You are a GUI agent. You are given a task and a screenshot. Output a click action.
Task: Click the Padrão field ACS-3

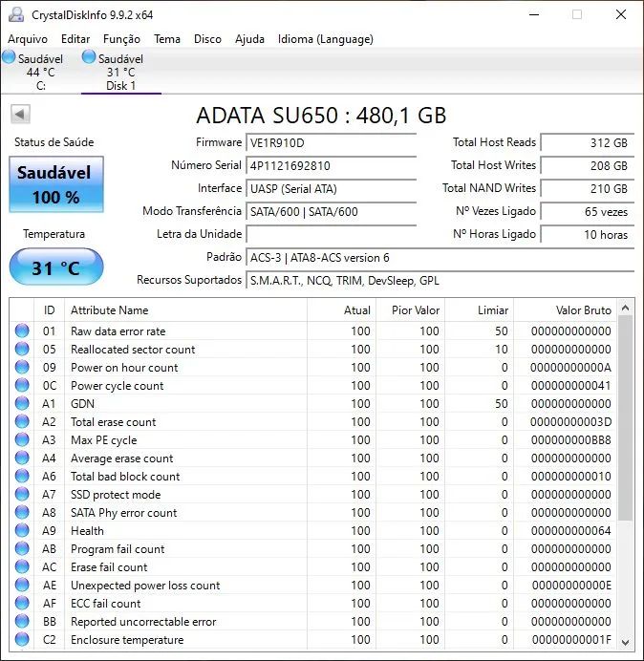(x=440, y=258)
